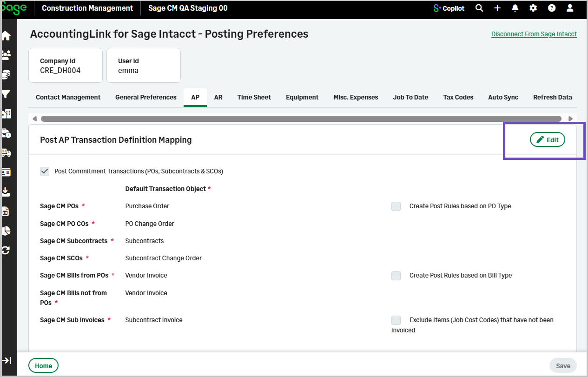
Task: Check Create Post Rules based on Bill Type
Action: tap(396, 276)
